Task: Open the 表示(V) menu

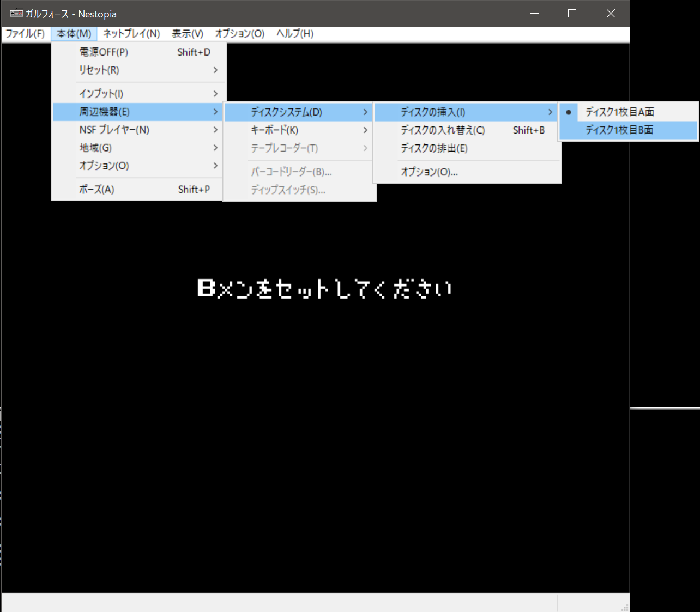Action: (x=188, y=34)
